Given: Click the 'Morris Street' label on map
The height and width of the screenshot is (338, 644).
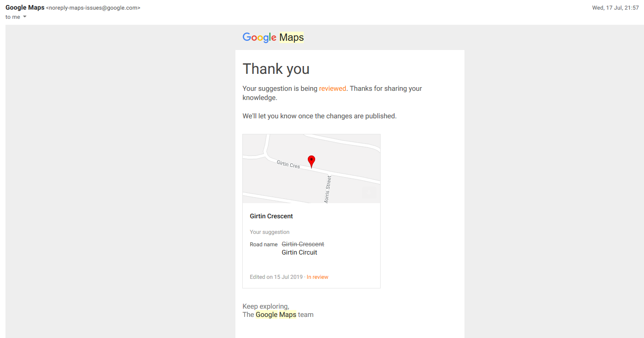Looking at the screenshot, I should tap(327, 190).
